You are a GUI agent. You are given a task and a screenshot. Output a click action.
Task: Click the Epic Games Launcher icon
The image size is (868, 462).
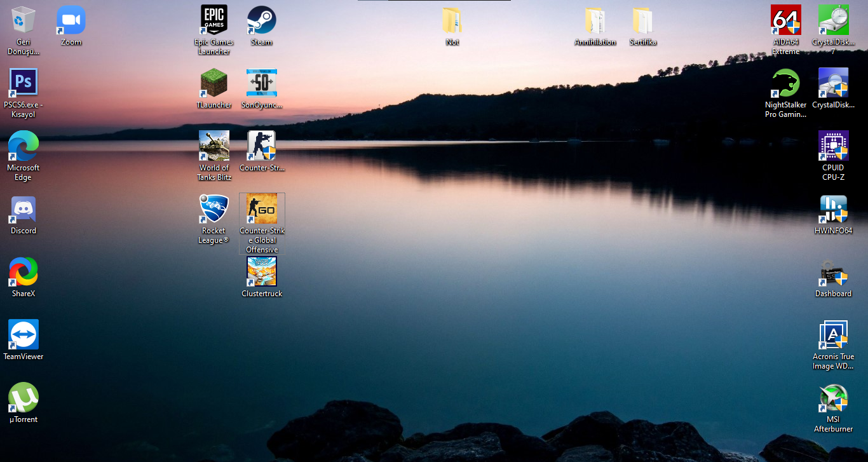(x=214, y=20)
